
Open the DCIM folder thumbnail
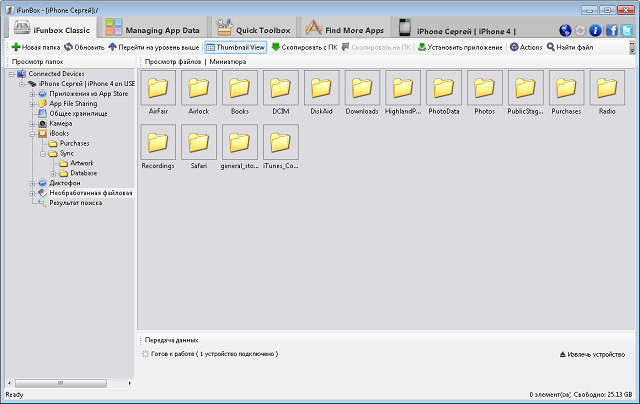click(x=281, y=93)
